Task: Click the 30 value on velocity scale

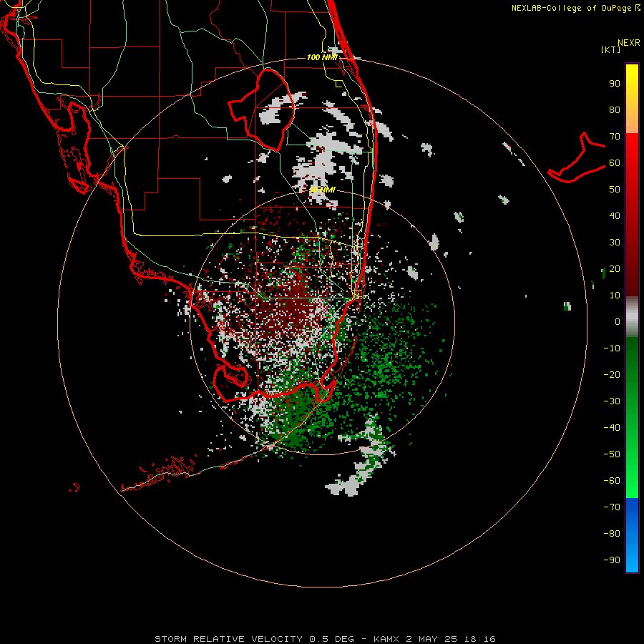Action: coord(615,243)
